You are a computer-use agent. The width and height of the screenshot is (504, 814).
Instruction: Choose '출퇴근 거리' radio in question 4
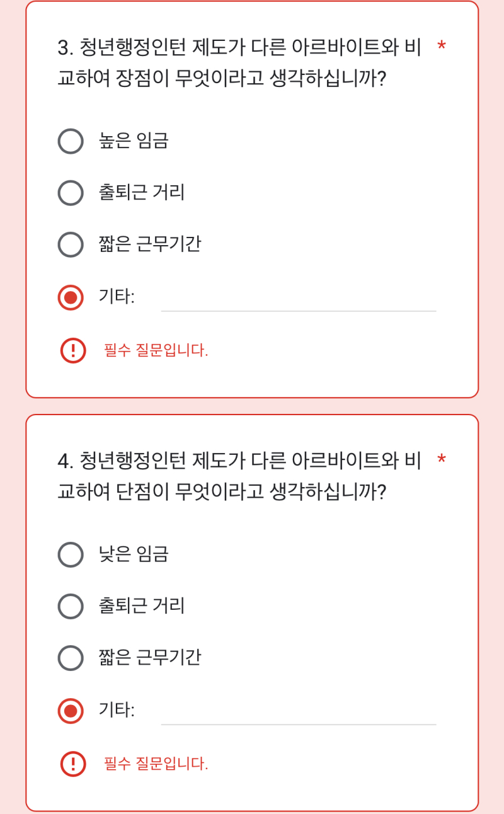[71, 606]
